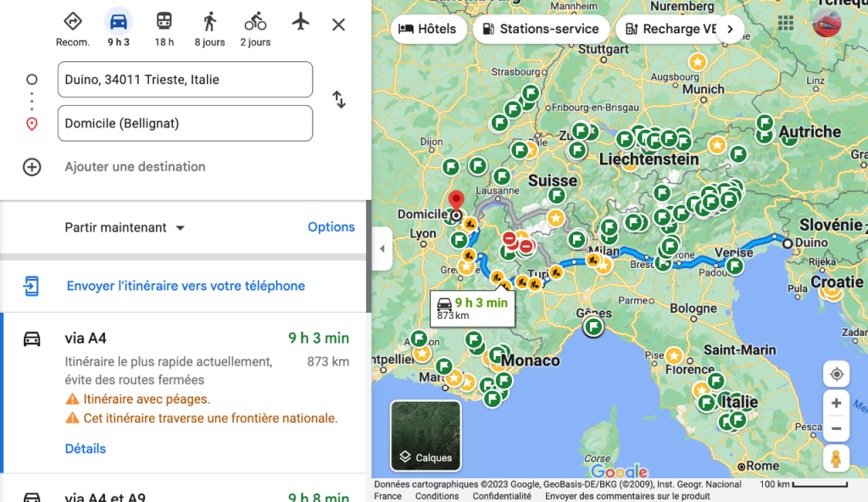Choose the flight travel mode
The image size is (868, 502).
301,22
